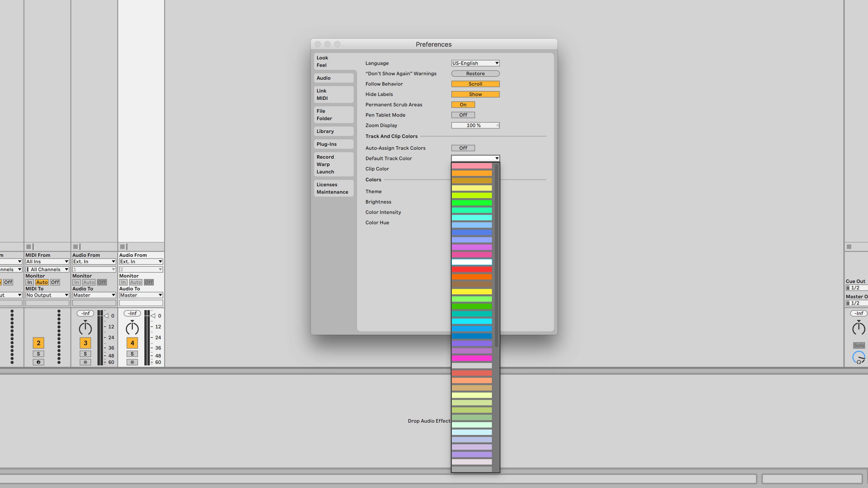The image size is (868, 488).
Task: Switch to the Audio preferences tab
Action: coord(324,78)
